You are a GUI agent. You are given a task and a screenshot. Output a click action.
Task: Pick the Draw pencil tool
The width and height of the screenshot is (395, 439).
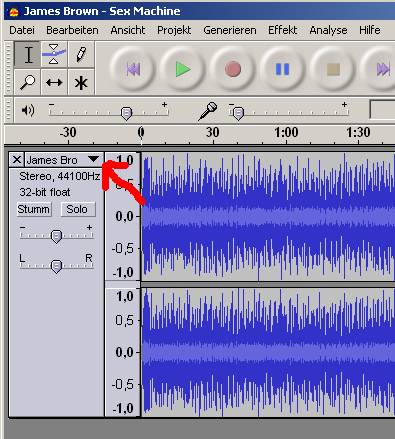click(x=81, y=55)
